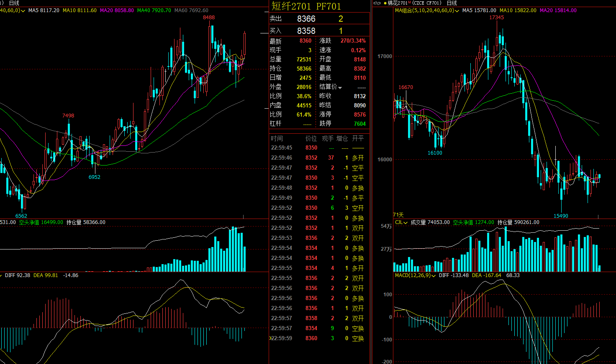Viewport: 616px width, 364px height.
Task: Click the chart link icon beside 棉花2701
Action: click(x=377, y=3)
